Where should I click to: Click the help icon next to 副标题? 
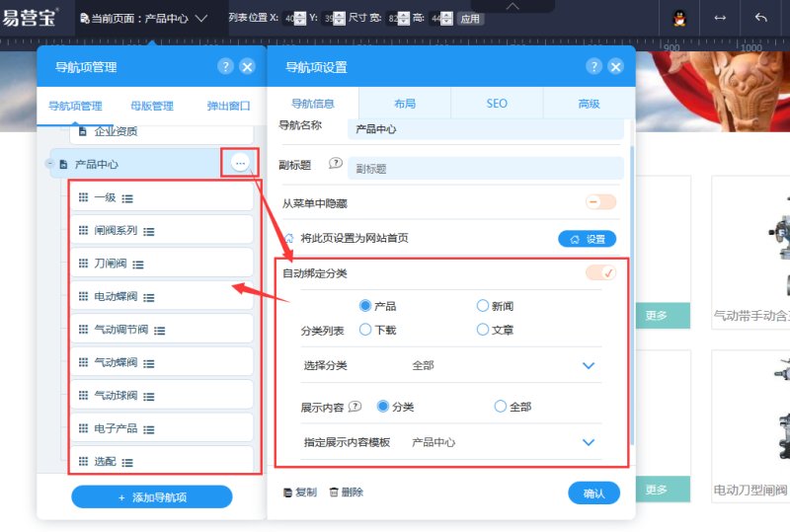pos(335,164)
